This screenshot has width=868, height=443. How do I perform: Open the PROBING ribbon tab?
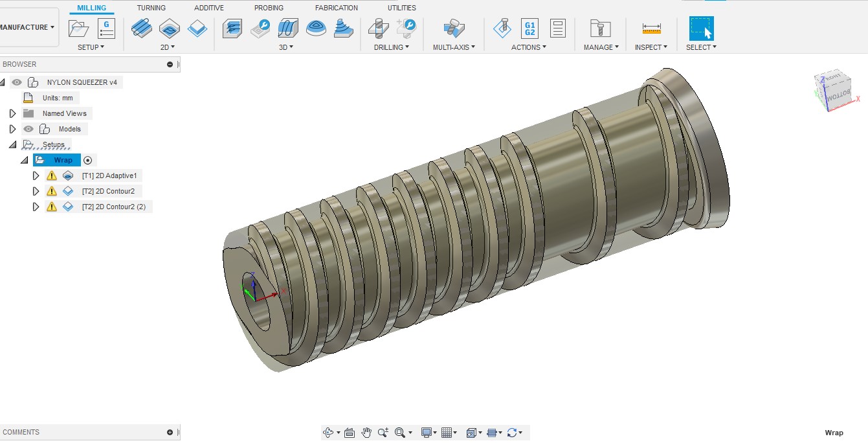(x=269, y=8)
